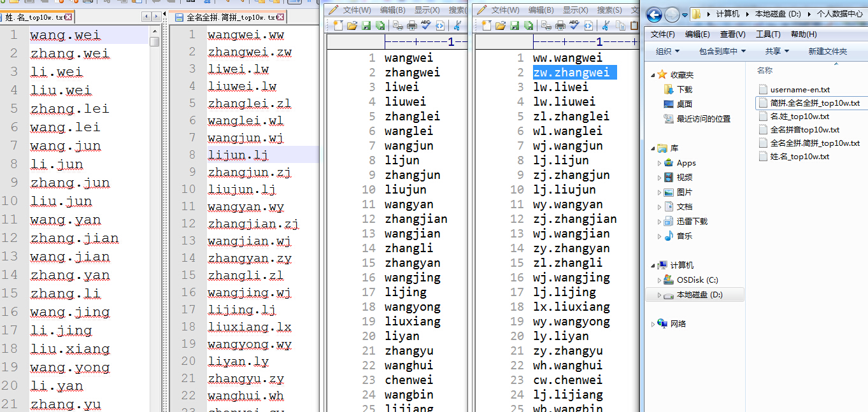Open the 查看(V) menu in Explorer
The height and width of the screenshot is (412, 868).
point(732,34)
